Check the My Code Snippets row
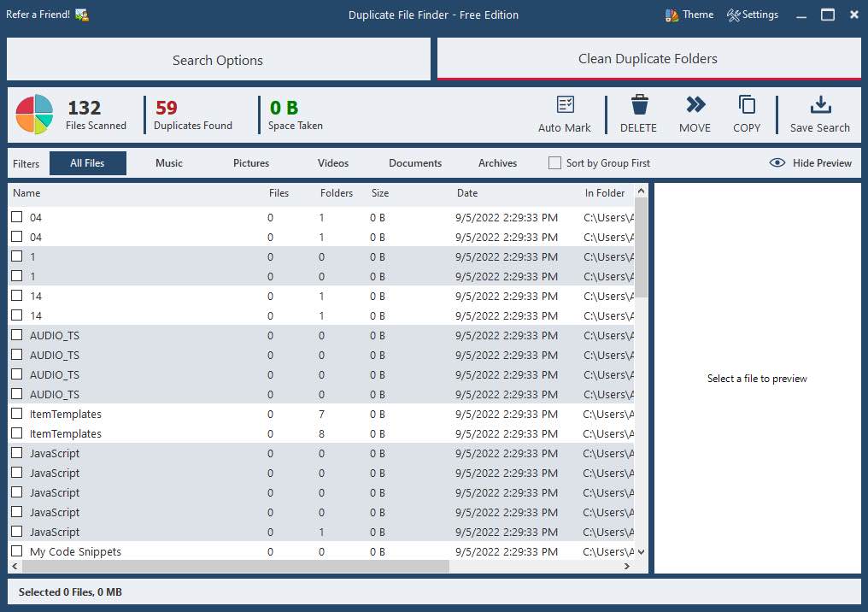Screen dimensions: 868x612 17,551
